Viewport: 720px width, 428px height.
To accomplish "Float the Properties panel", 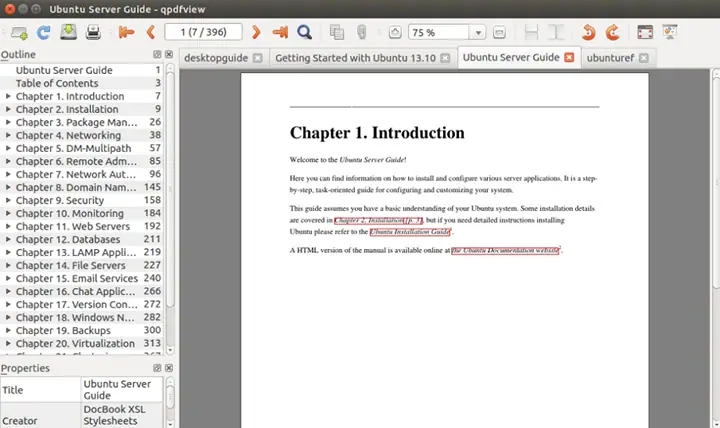I will coord(157,368).
